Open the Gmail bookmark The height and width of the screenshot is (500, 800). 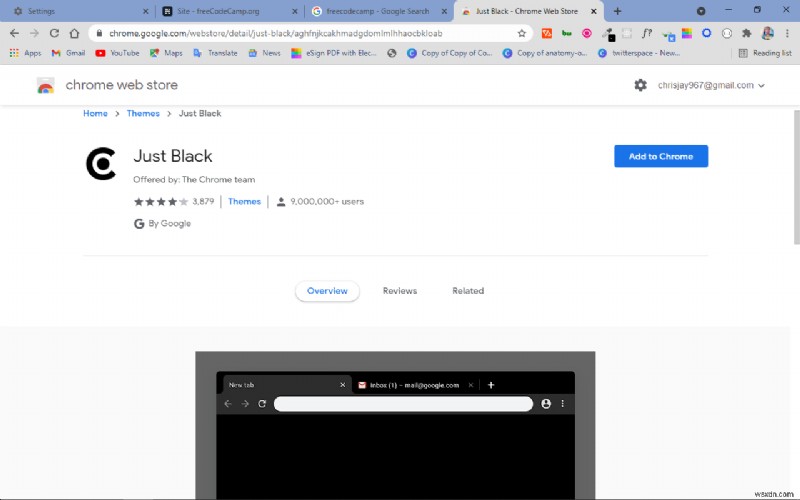68,53
